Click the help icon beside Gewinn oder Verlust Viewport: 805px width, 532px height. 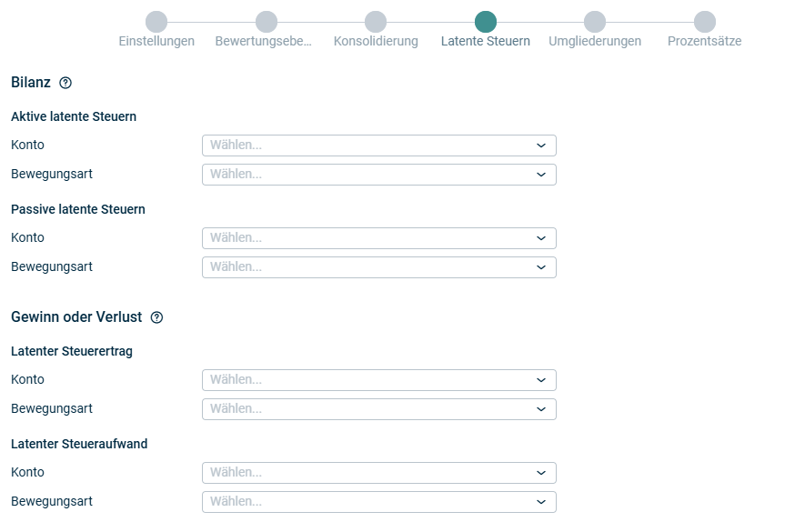(x=156, y=317)
